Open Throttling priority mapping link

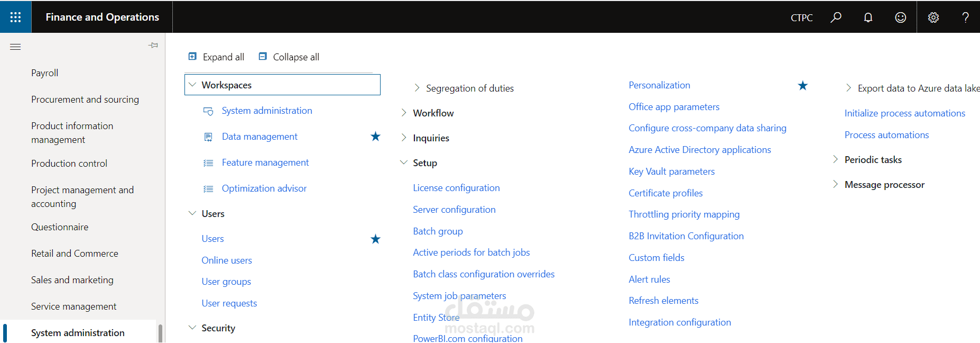click(x=684, y=214)
